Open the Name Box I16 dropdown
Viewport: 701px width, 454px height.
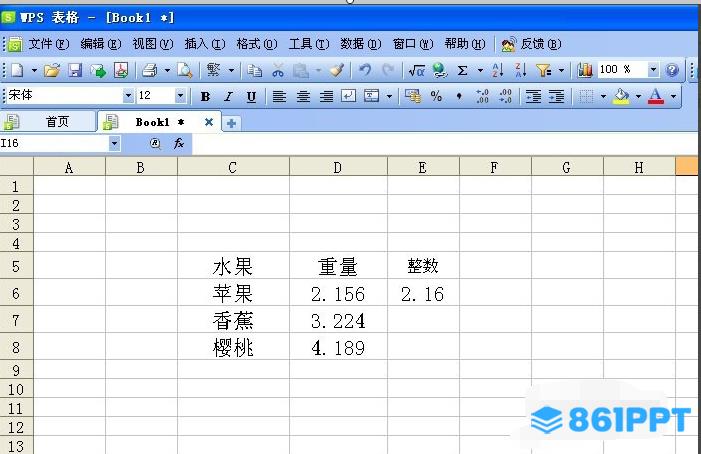click(x=114, y=143)
